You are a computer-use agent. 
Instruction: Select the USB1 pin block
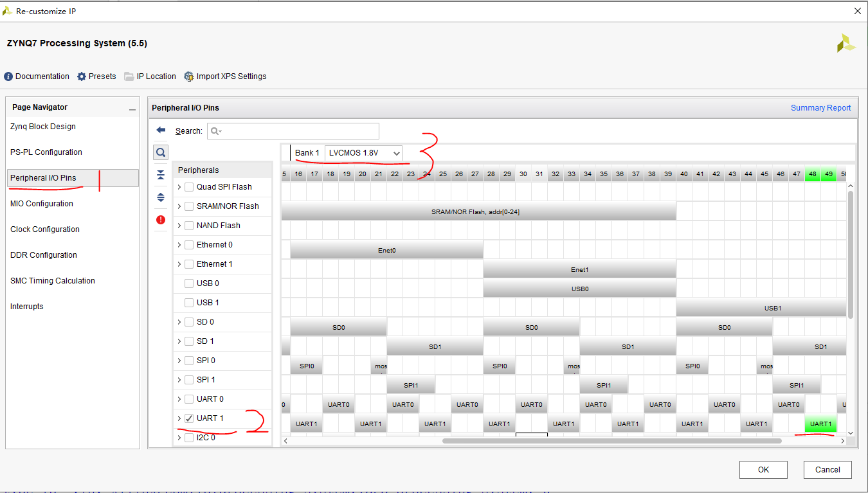(761, 308)
